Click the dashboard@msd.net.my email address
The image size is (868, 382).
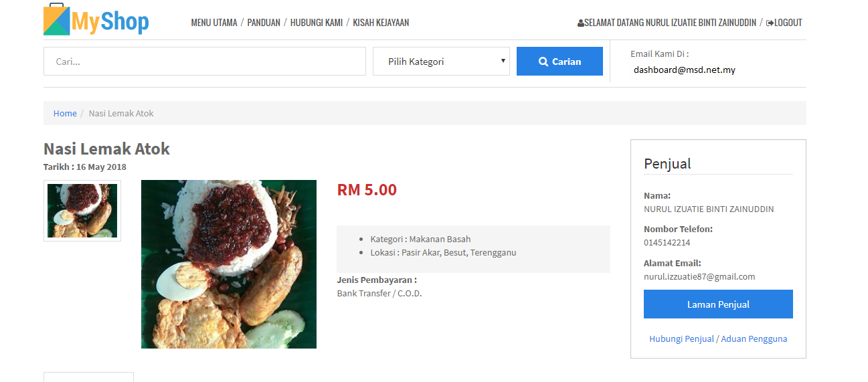685,70
